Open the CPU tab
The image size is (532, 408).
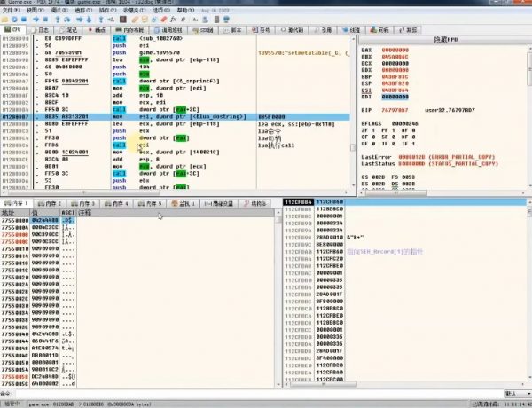tap(16, 29)
